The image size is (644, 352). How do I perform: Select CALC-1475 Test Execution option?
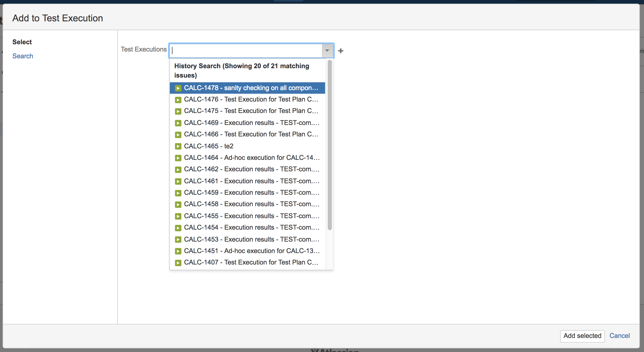click(x=247, y=111)
